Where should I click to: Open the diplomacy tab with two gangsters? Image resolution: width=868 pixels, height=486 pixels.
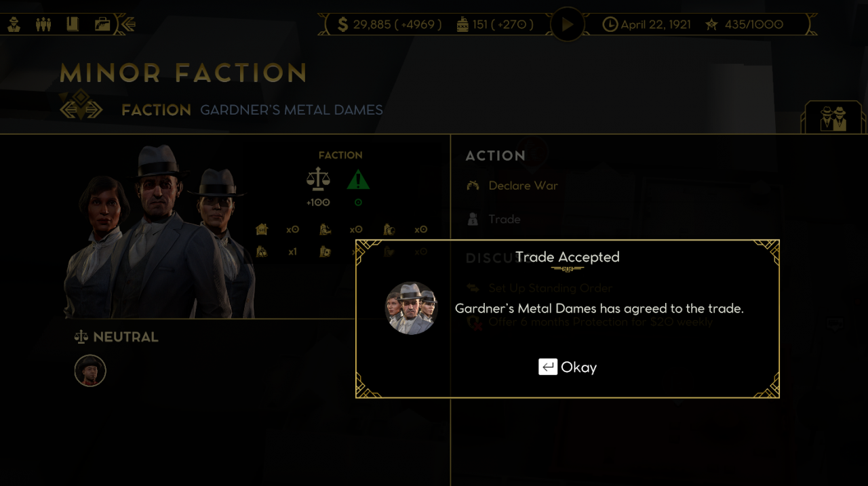point(833,118)
